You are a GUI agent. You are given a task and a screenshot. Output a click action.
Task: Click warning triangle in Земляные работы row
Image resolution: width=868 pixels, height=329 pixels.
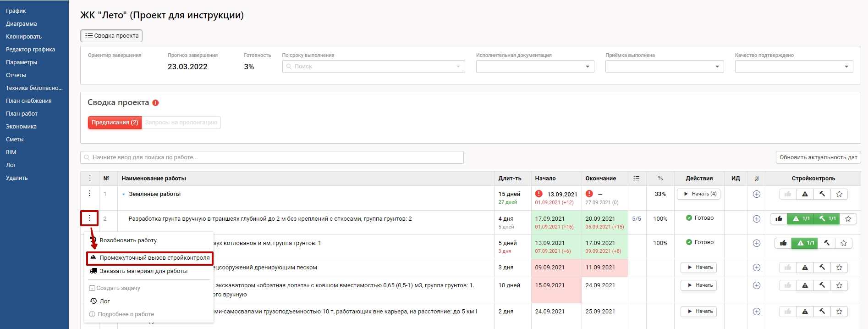(x=805, y=194)
